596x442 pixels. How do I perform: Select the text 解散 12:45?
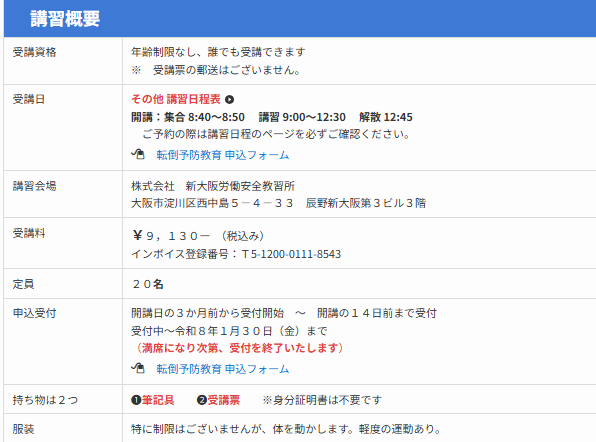coord(386,117)
